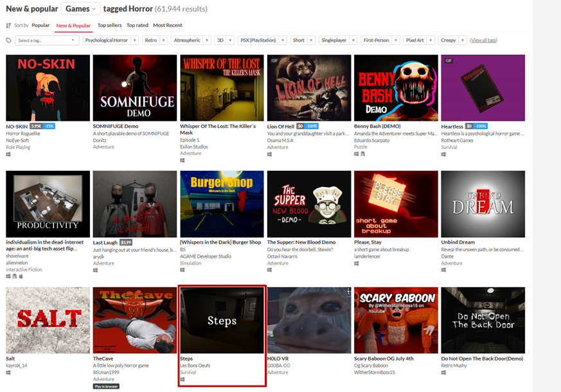Add Creepy tag with plus icon
The width and height of the screenshot is (561, 392).
pos(462,40)
